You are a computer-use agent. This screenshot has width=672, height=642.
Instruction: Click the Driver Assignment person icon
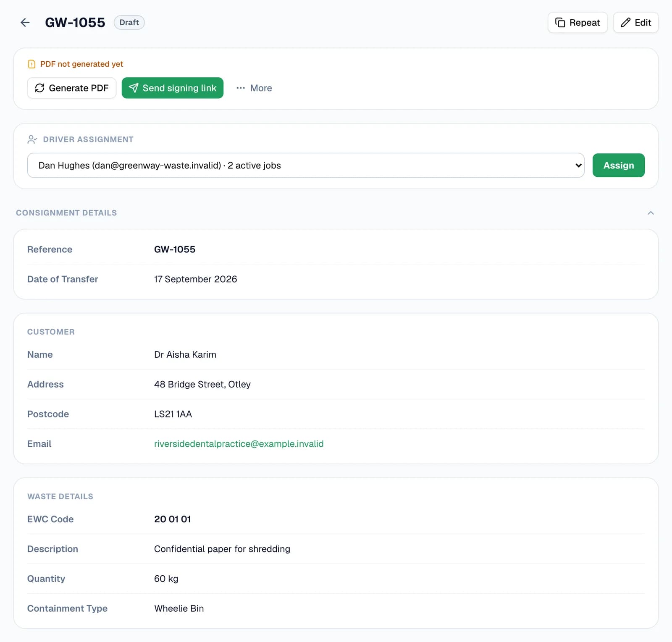[32, 139]
